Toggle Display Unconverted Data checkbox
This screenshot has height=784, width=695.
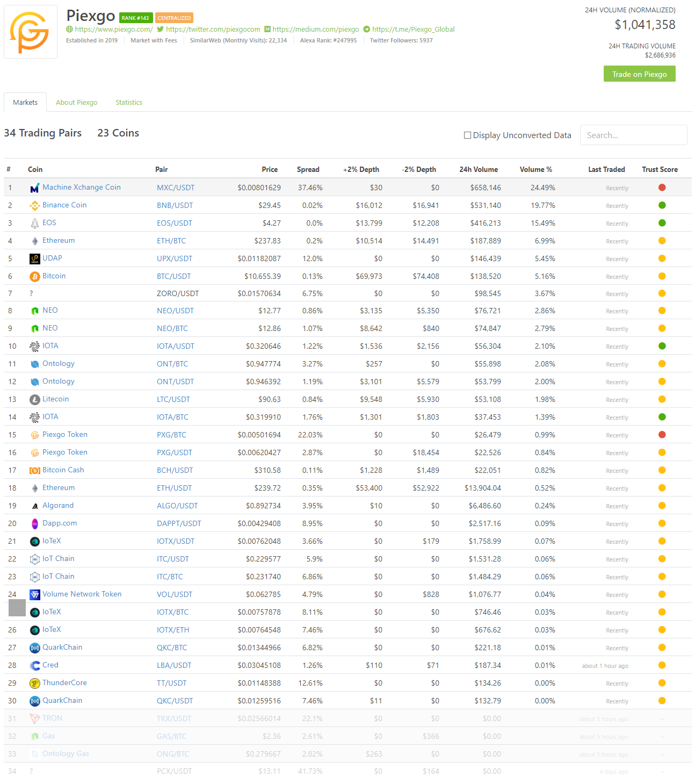467,135
